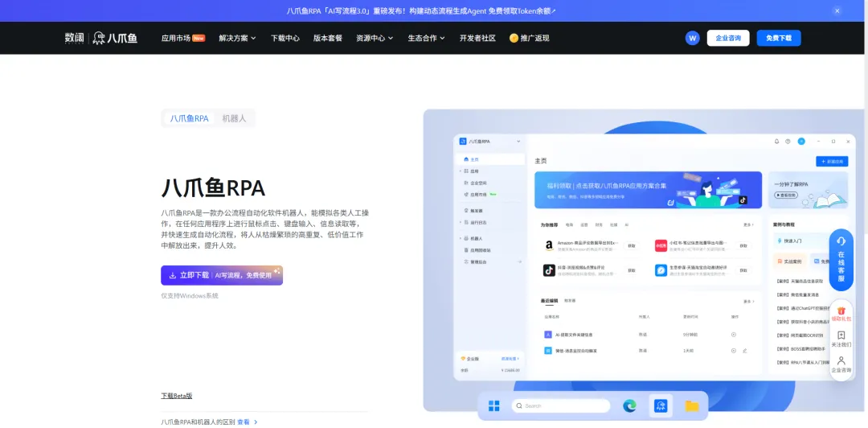The width and height of the screenshot is (868, 428).
Task: Expand the 资源中心 dropdown menu
Action: (x=375, y=39)
